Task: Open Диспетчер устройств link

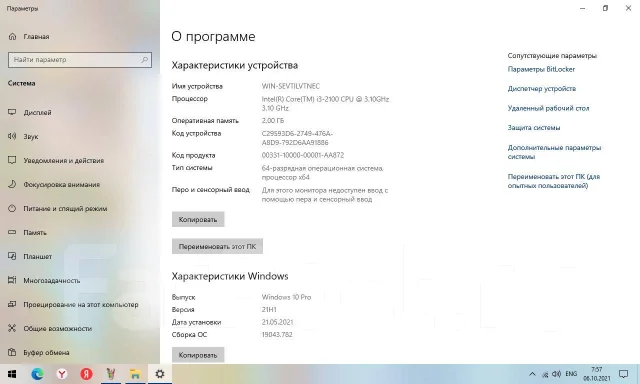Action: point(542,89)
